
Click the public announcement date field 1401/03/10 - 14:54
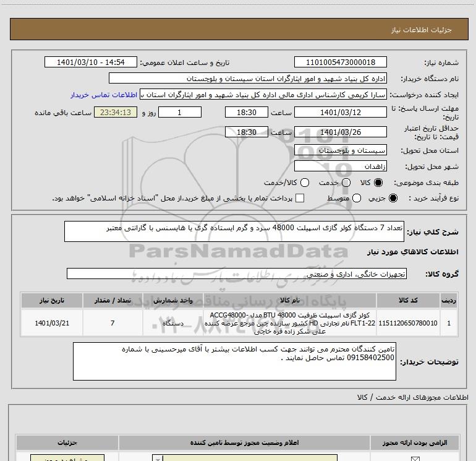pyautogui.click(x=91, y=62)
